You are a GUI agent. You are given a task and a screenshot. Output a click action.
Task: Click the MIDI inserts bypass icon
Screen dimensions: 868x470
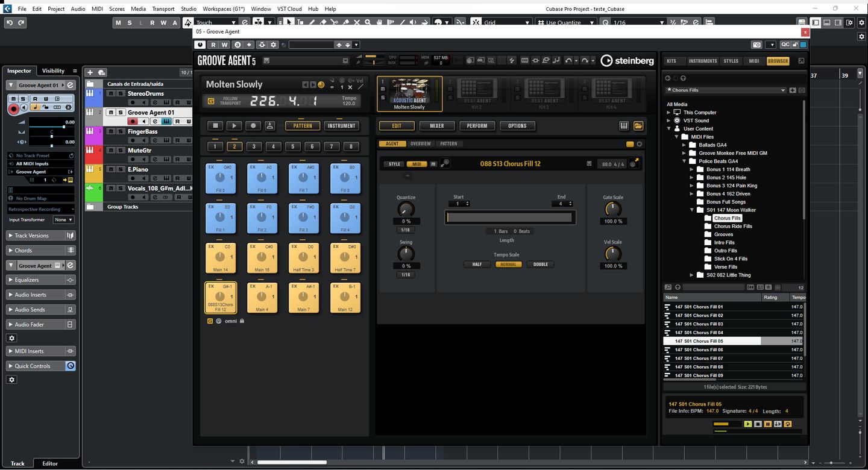(71, 351)
